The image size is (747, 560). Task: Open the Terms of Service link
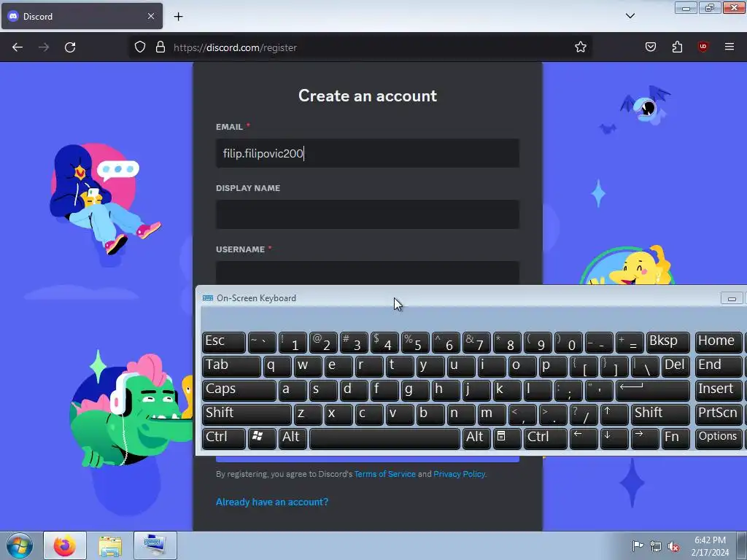coord(385,474)
